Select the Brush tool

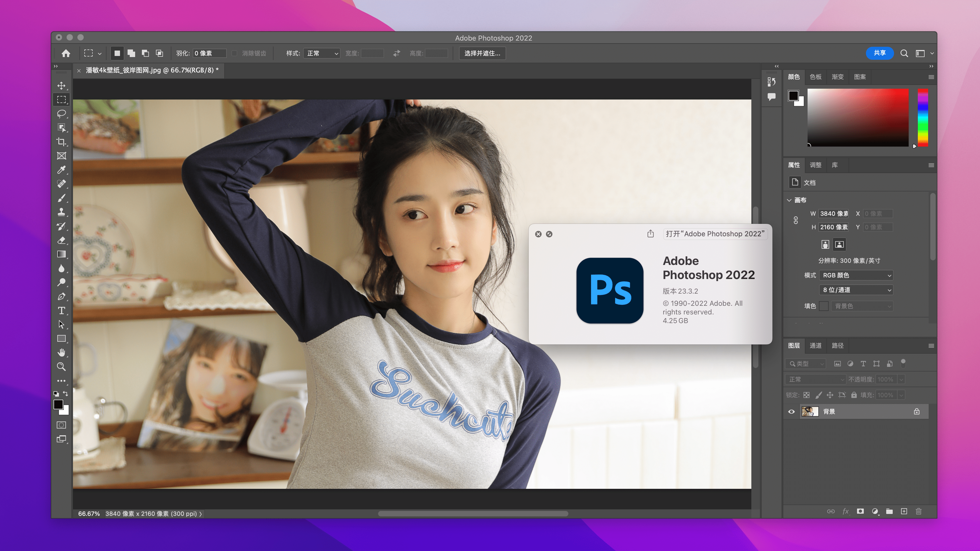(61, 198)
